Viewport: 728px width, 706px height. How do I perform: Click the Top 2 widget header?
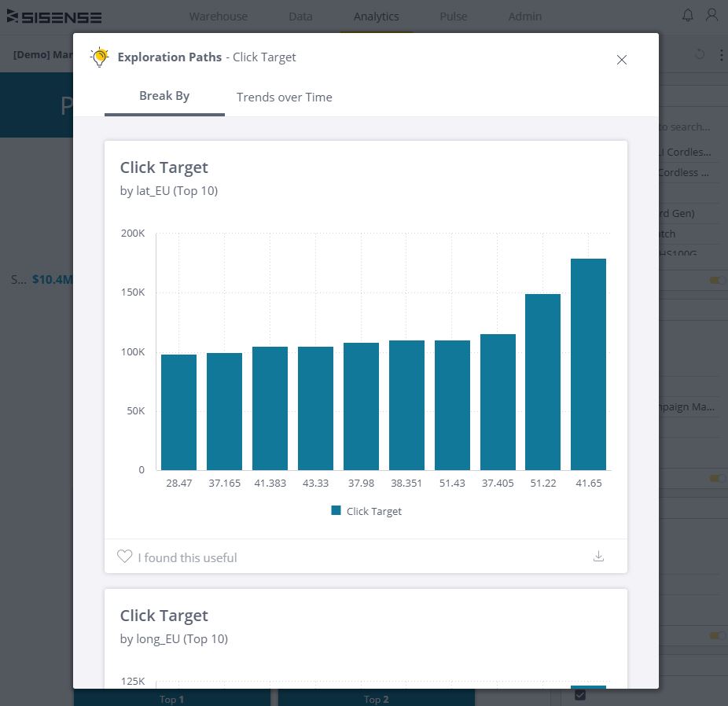(x=376, y=699)
